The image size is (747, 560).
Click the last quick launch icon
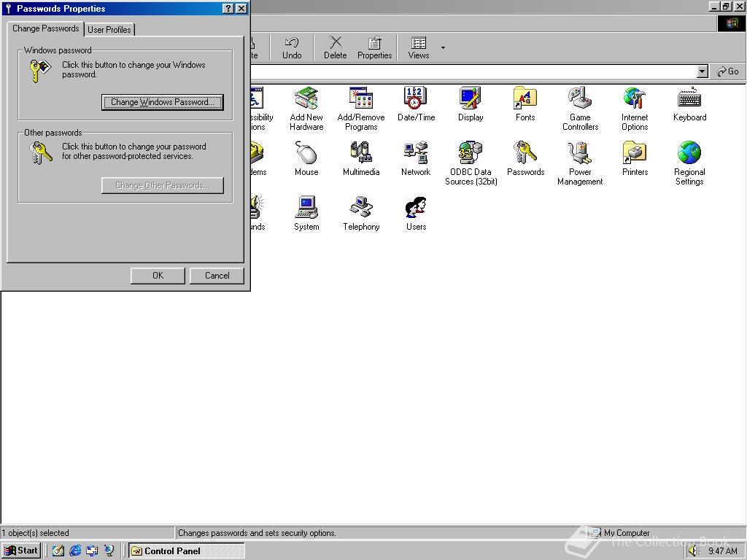click(109, 551)
